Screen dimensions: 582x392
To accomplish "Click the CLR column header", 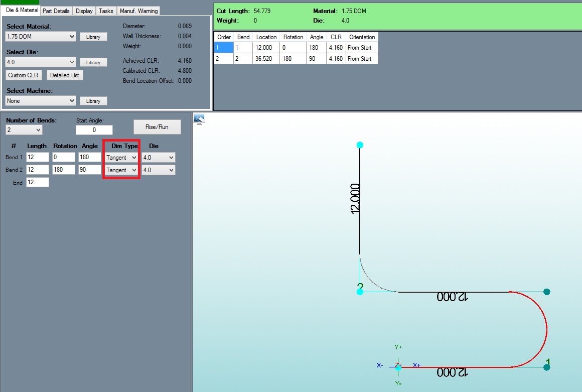I will pyautogui.click(x=336, y=37).
